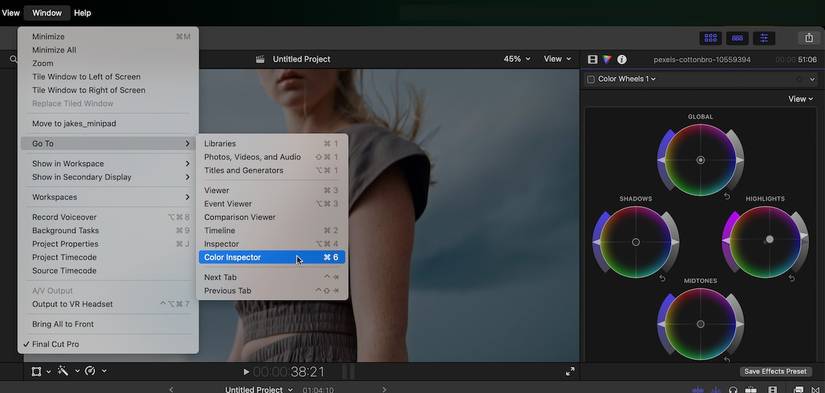
Task: Open the viewer View options dropdown
Action: pyautogui.click(x=557, y=59)
